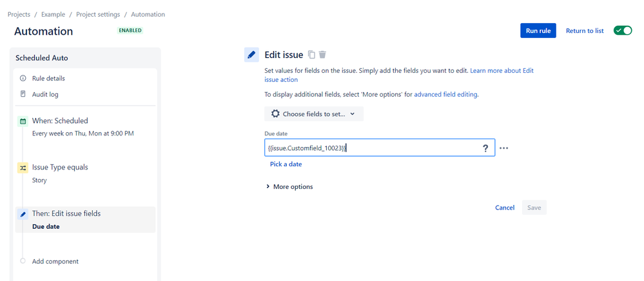Open smart value help question mark

pyautogui.click(x=485, y=148)
